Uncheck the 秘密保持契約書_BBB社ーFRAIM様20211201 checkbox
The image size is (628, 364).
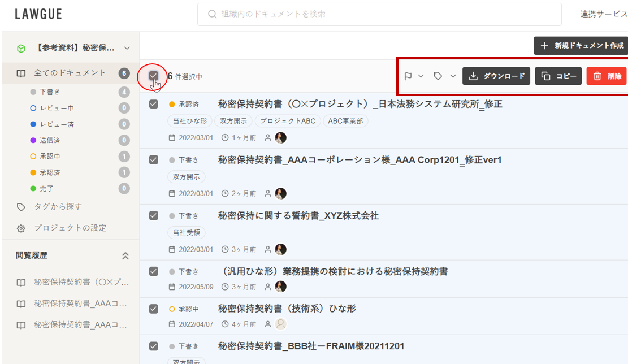[153, 346]
